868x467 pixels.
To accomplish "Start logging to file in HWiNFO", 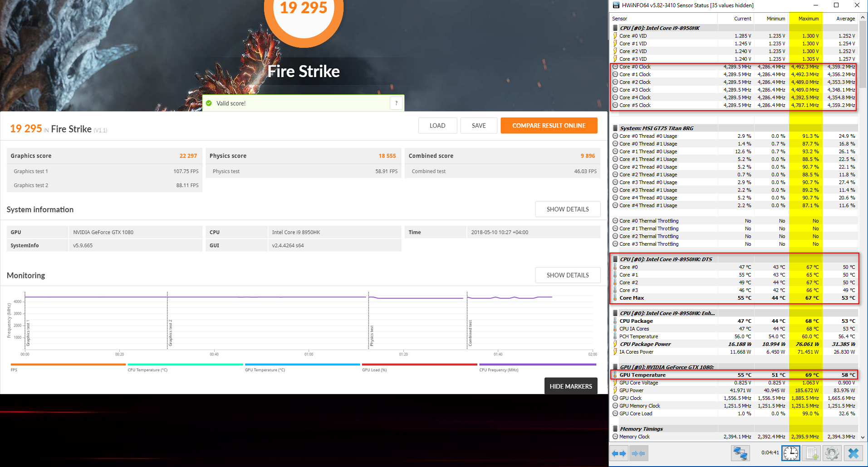I will (x=811, y=453).
